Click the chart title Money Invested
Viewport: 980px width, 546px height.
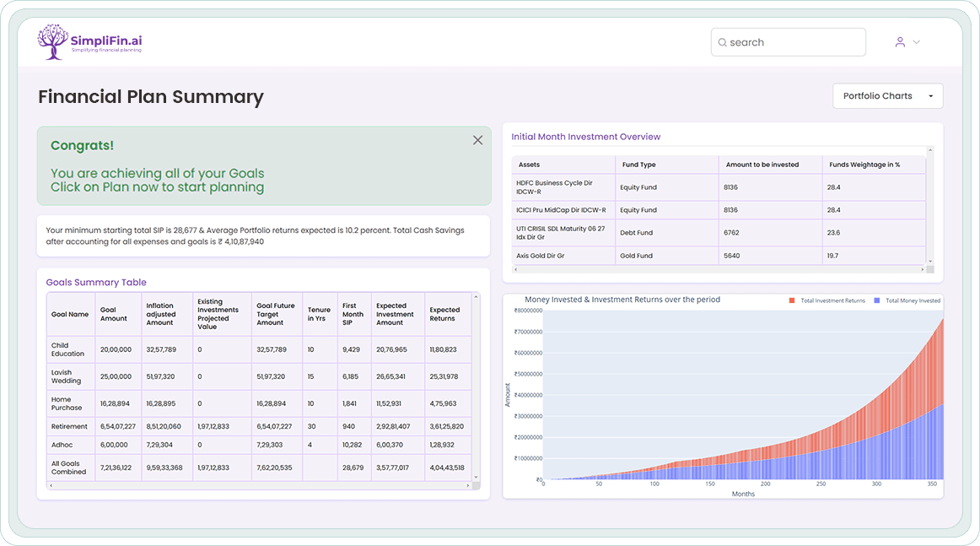(622, 300)
